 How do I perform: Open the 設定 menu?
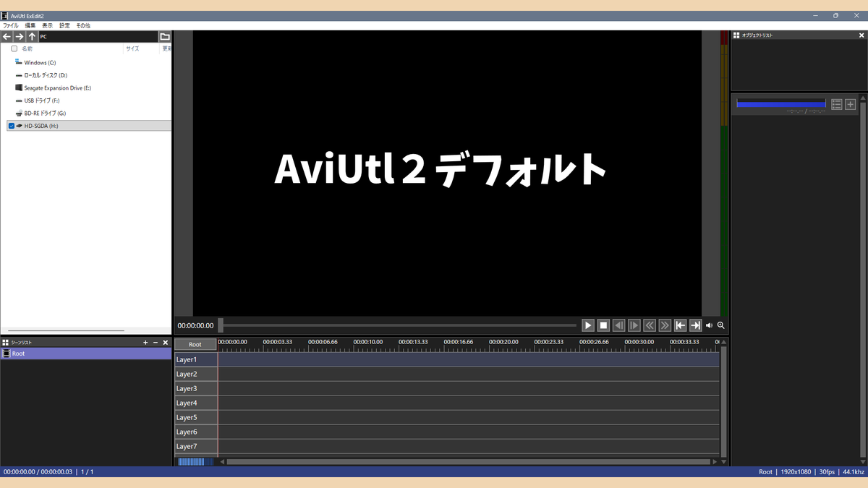(x=65, y=25)
